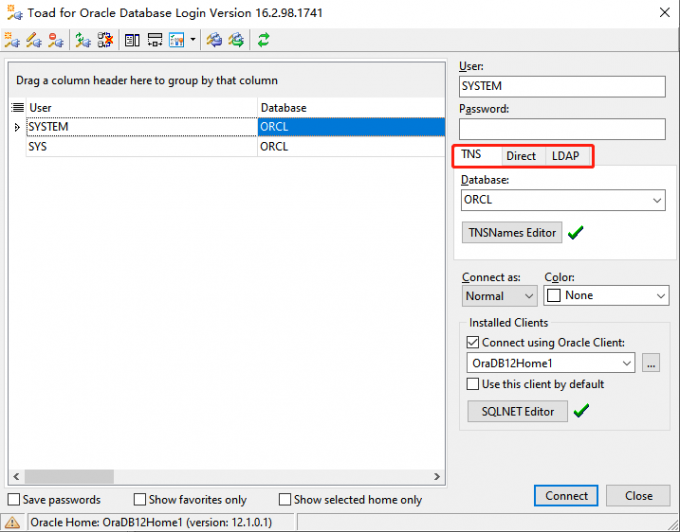Click the export connections icon
The image size is (680, 532).
point(236,40)
